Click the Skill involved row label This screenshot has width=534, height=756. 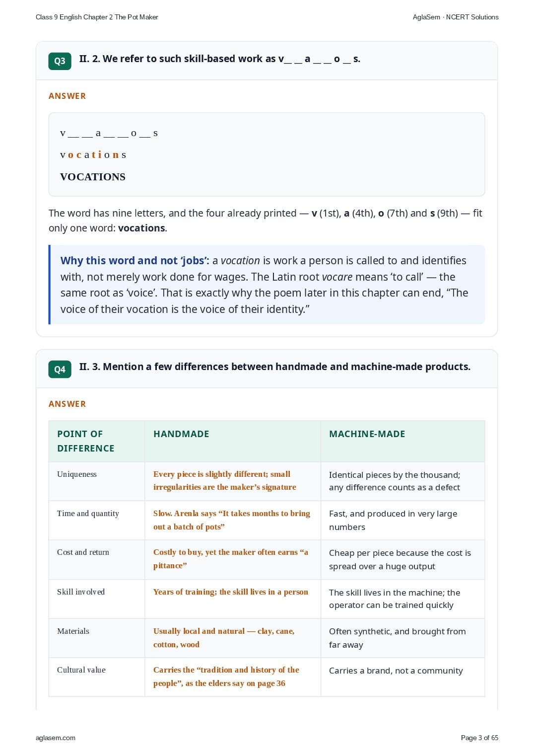pyautogui.click(x=81, y=592)
